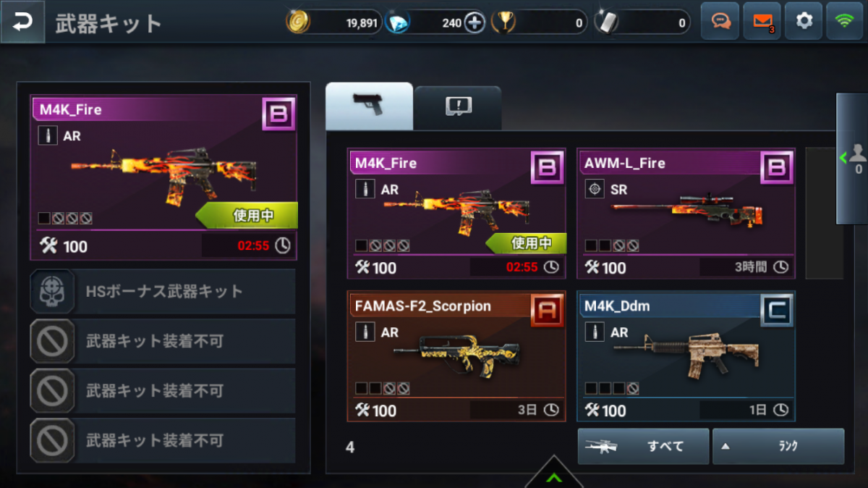Select the FAMAS-F2_Scorion weapon card
This screenshot has height=488, width=868.
(x=456, y=356)
